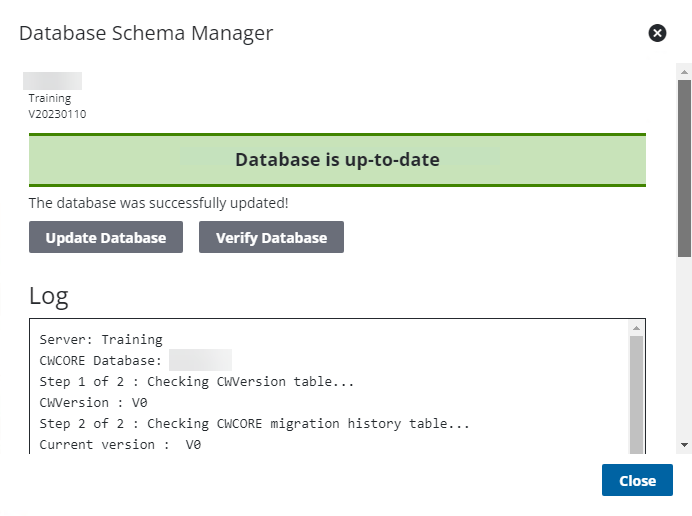
Task: Close dialog with the X icon
Action: click(657, 33)
